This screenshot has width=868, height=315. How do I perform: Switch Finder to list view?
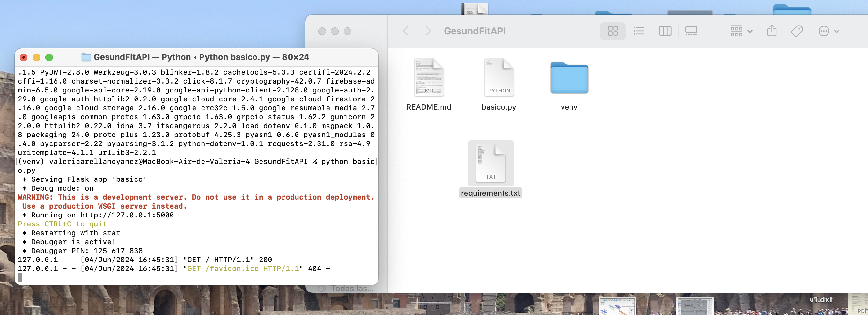(638, 31)
